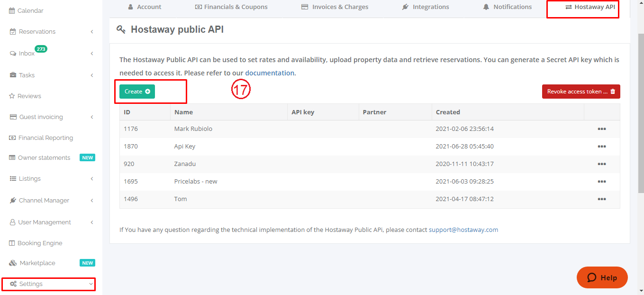
Task: Click the API key column header
Action: click(x=323, y=112)
